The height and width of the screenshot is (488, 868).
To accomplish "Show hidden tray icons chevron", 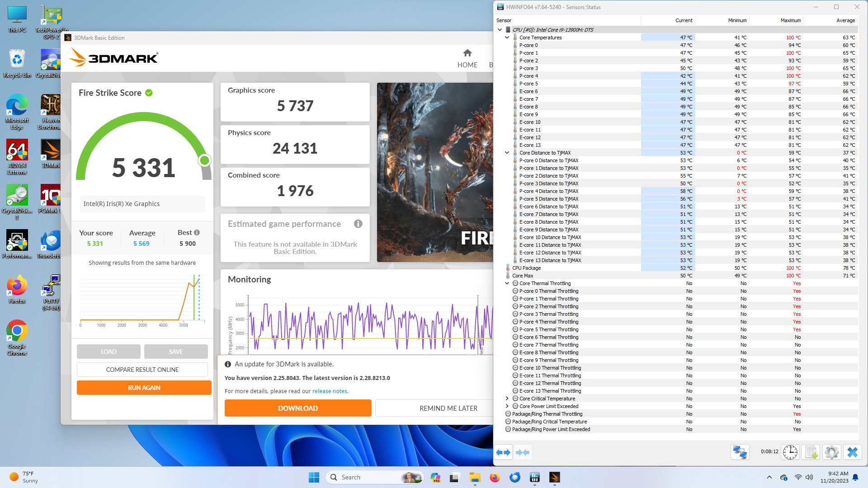I will pyautogui.click(x=769, y=477).
